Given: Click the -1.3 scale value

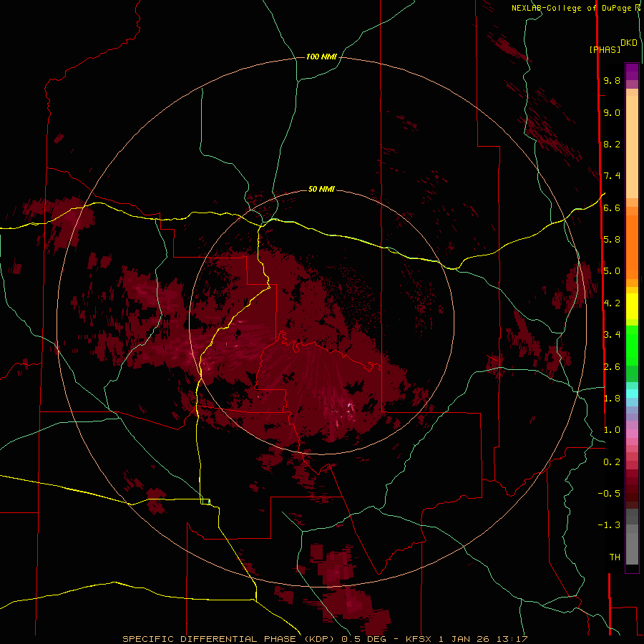Looking at the screenshot, I should tap(609, 525).
